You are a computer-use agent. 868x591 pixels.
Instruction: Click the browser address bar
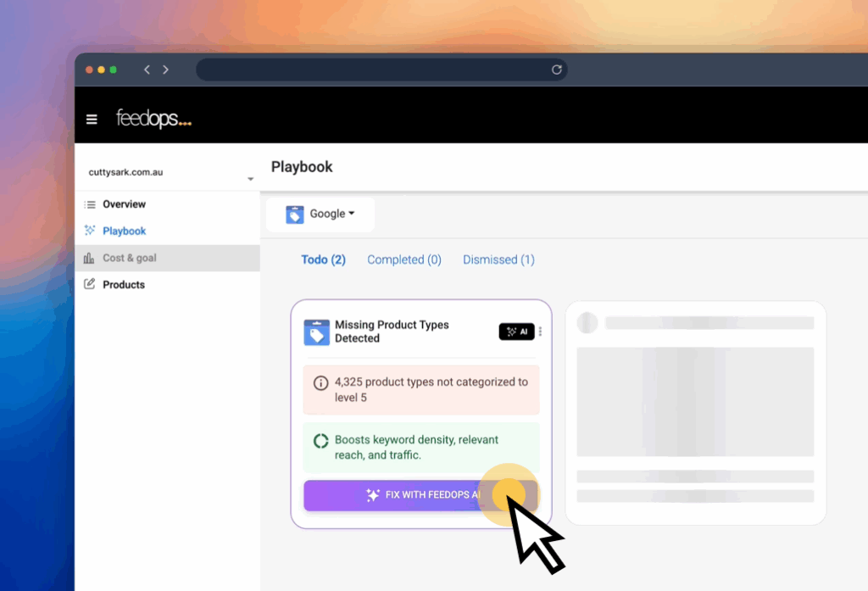(x=381, y=70)
